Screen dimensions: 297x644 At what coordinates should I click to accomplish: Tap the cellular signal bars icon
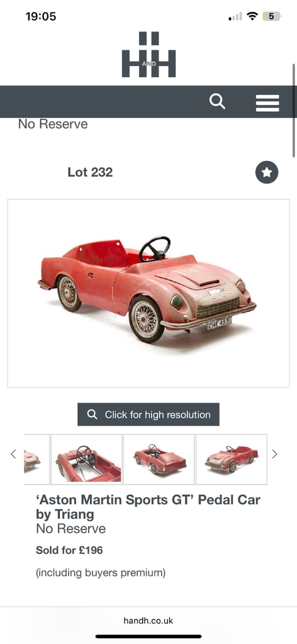click(235, 17)
